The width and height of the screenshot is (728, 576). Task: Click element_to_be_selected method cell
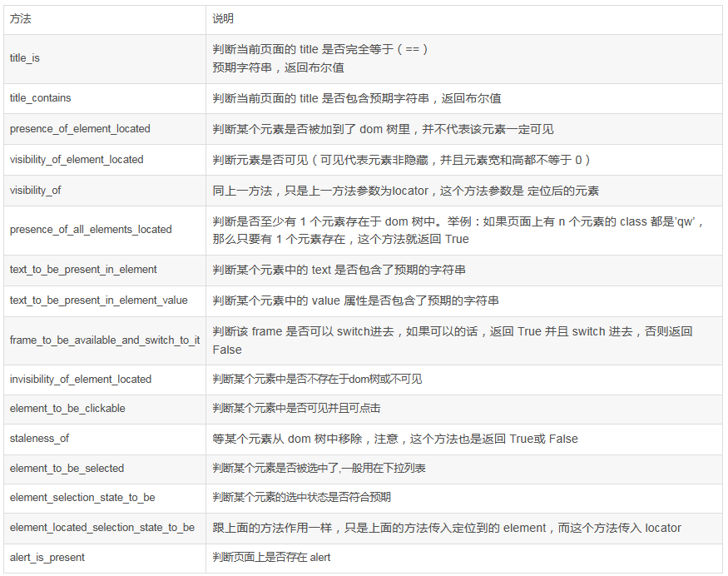click(59, 469)
